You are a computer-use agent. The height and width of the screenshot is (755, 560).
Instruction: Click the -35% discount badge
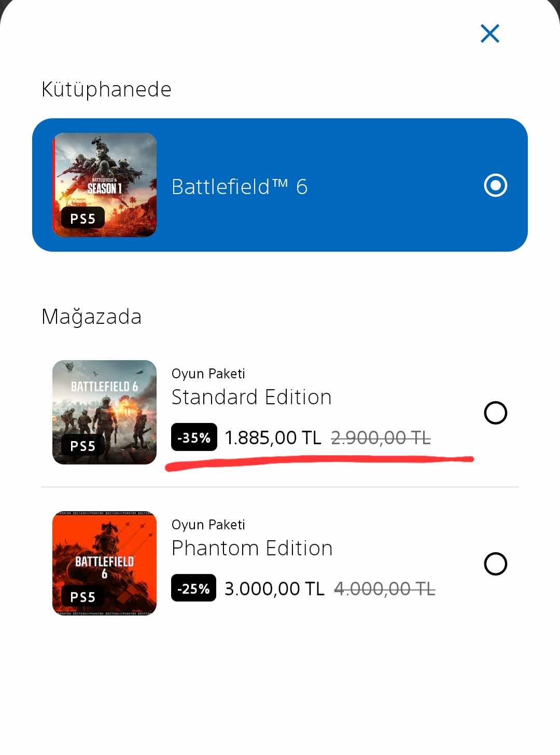coord(194,437)
